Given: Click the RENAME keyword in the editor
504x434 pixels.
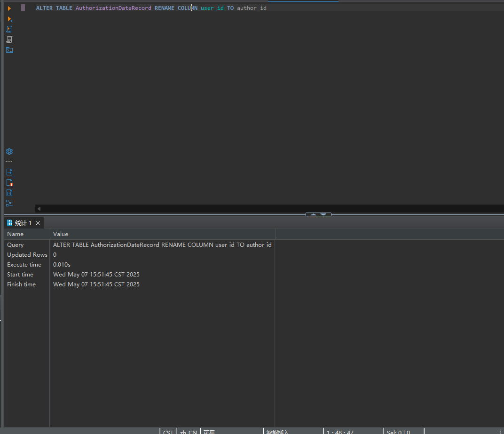Looking at the screenshot, I should 164,8.
